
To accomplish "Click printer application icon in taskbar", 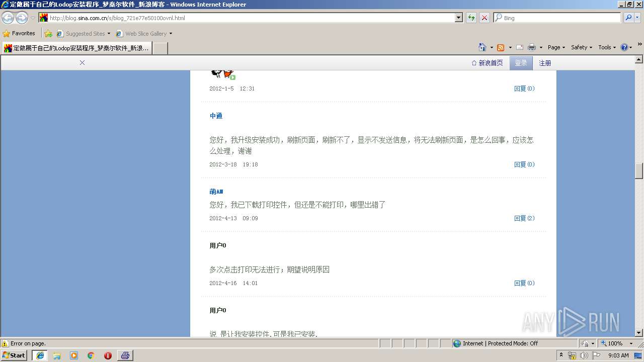I will (x=125, y=355).
